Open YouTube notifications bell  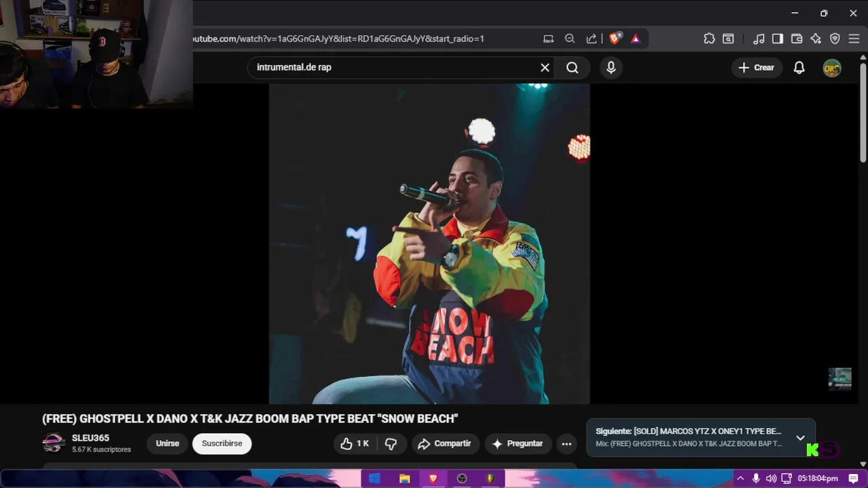pos(800,67)
